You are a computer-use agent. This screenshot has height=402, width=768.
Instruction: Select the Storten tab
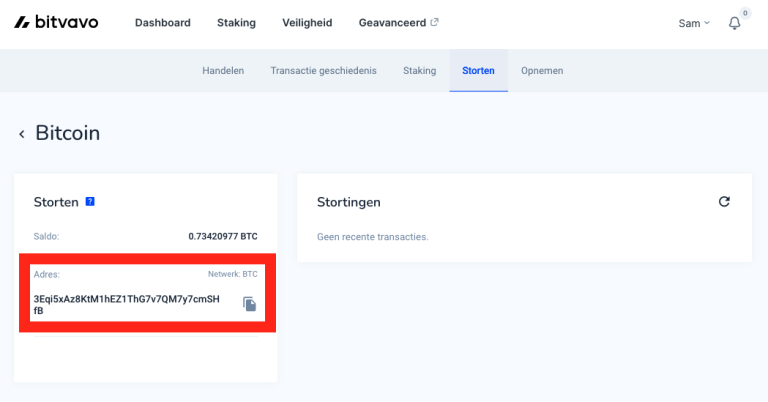pyautogui.click(x=479, y=71)
